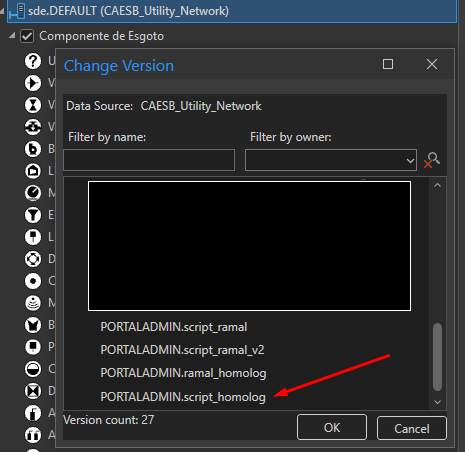Click the Filter by name text field

149,160
